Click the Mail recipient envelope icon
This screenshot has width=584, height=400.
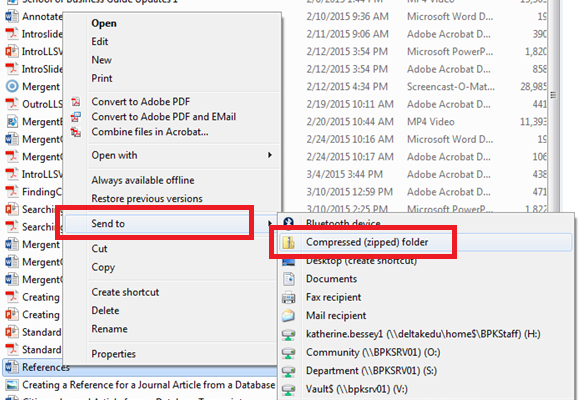pyautogui.click(x=288, y=315)
